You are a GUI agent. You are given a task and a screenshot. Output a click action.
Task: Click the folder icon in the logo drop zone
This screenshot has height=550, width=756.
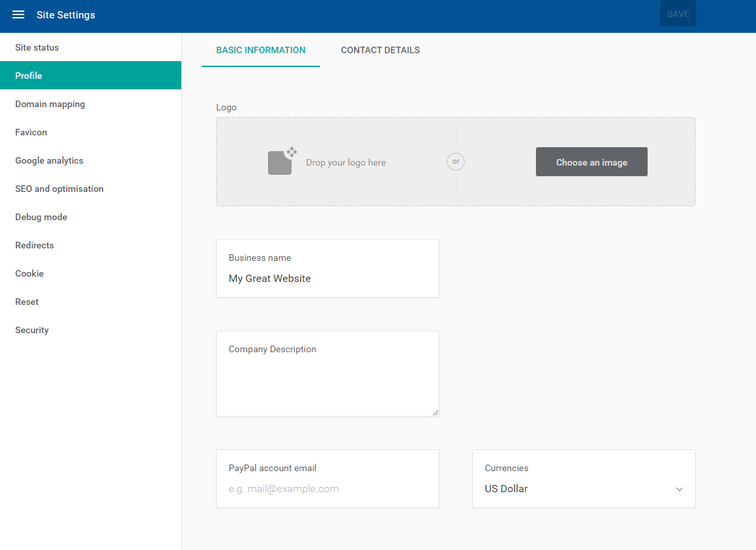281,161
